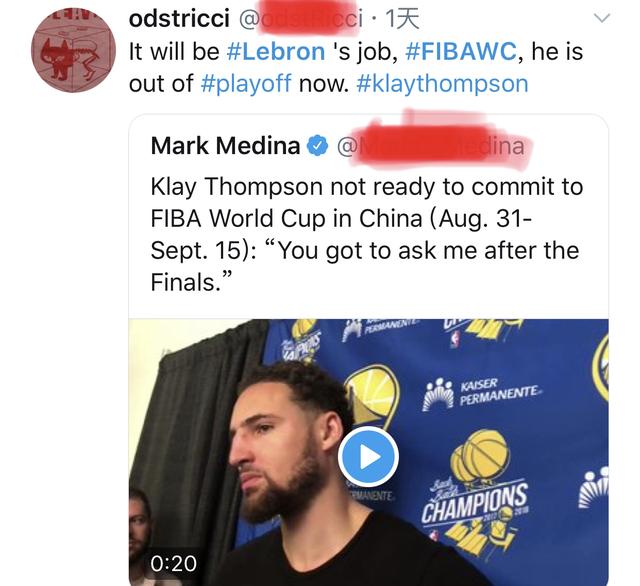Open the quoted Klay Thompson tweet text
Screen dimensions: 640x586
pyautogui.click(x=367, y=234)
